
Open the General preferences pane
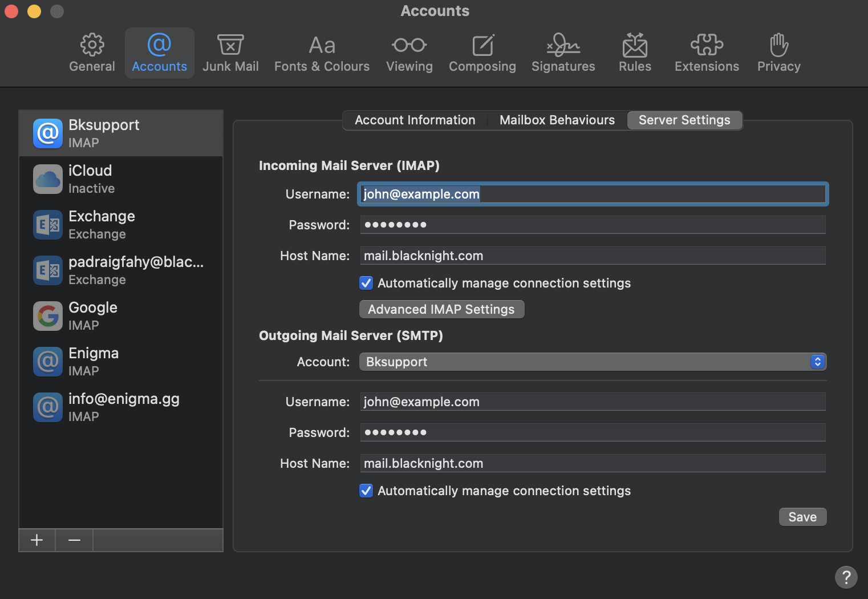point(92,53)
